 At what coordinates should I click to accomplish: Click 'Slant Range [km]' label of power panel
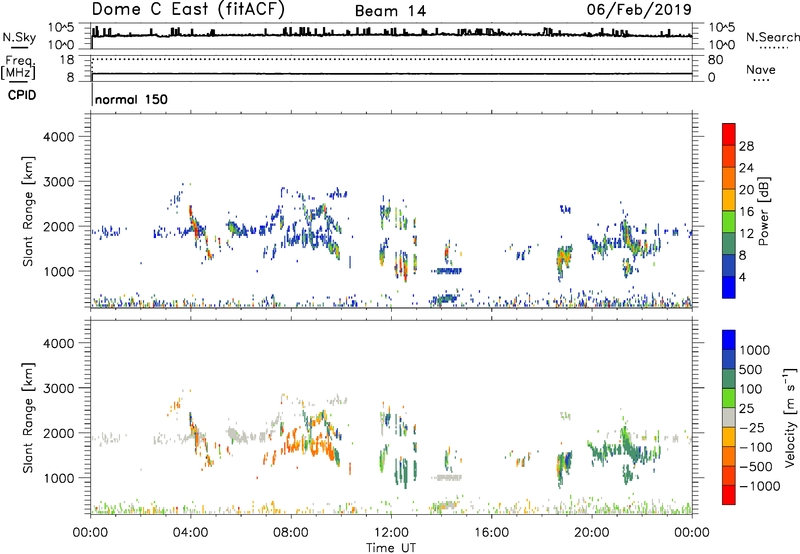(28, 211)
